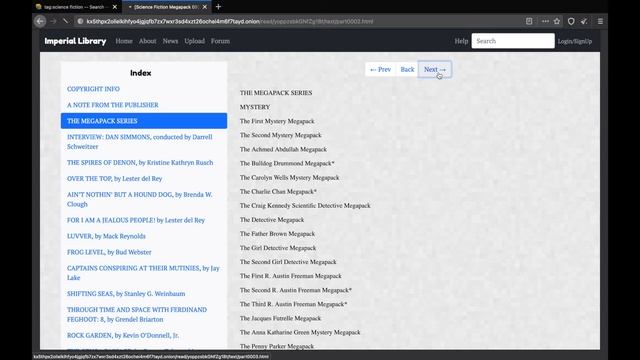Open the reader view icon in address bar

tap(529, 21)
